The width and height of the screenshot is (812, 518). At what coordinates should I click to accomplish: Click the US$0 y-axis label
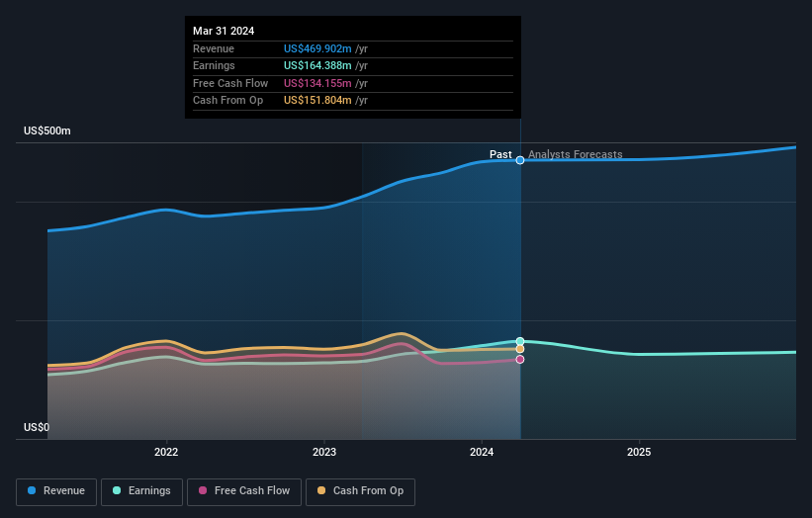pyautogui.click(x=37, y=427)
